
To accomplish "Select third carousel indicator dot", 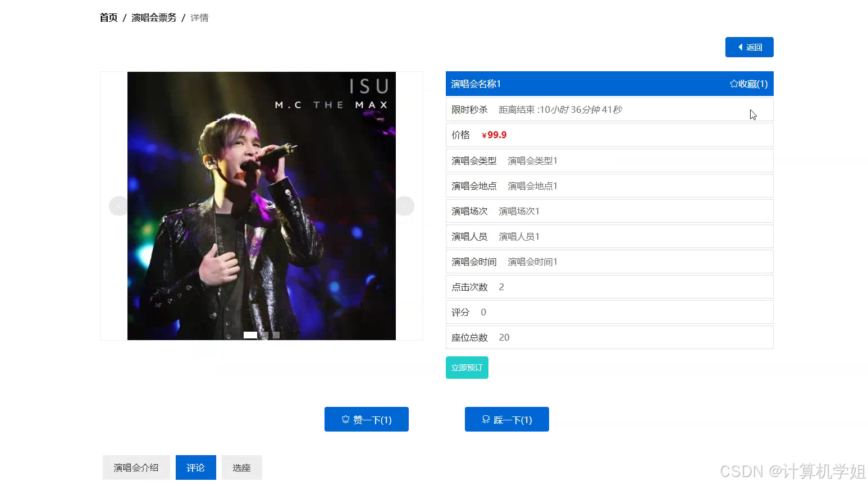I will click(x=276, y=335).
